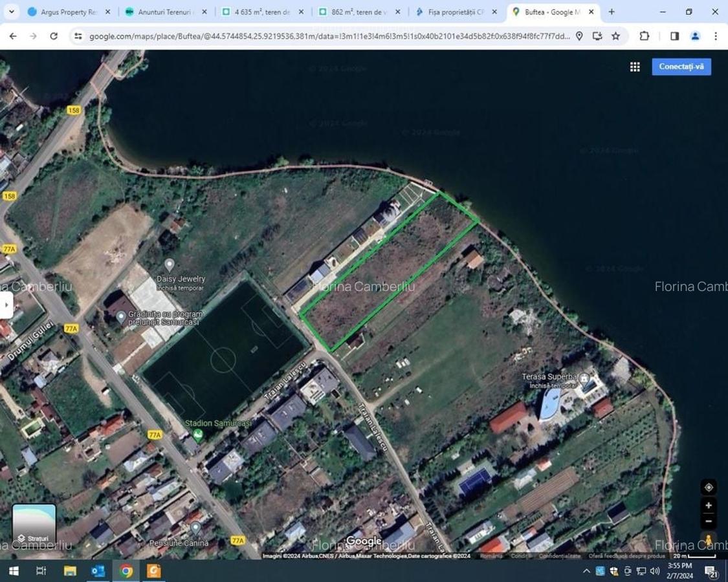
Task: Click the Daisy Jewelry location pin
Action: 170,265
